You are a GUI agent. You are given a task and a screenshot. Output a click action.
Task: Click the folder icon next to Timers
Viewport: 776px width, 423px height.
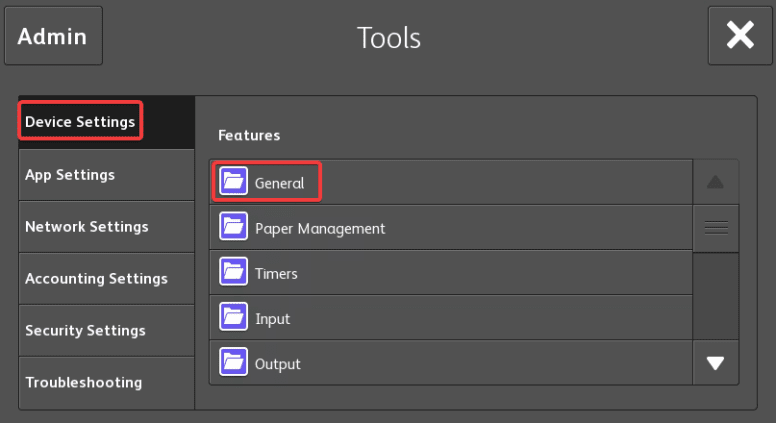point(233,273)
